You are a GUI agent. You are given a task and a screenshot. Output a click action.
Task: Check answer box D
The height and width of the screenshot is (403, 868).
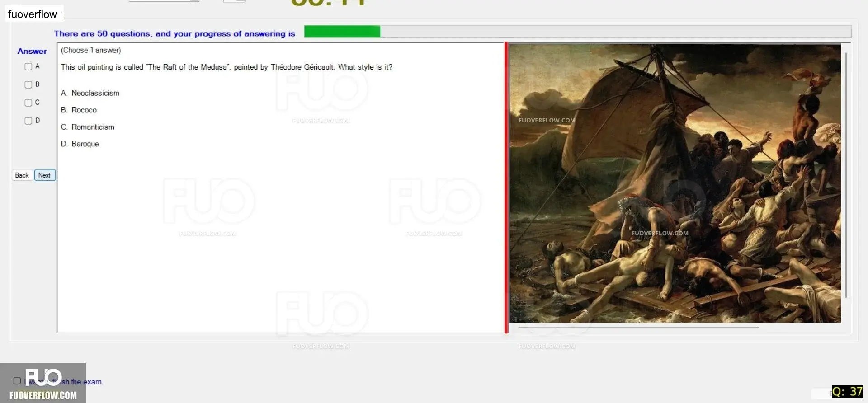28,121
